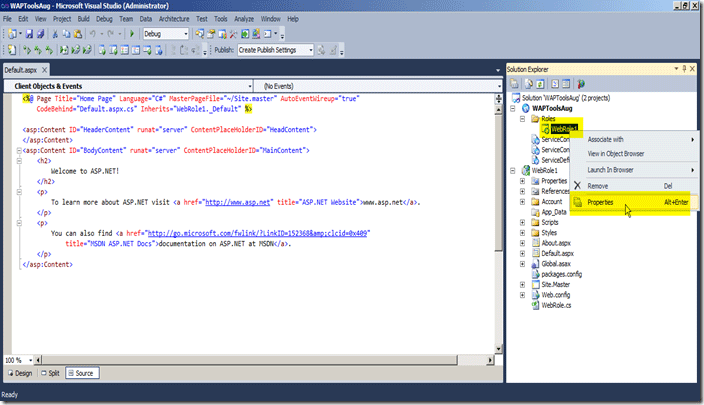Click the icon right of Debug dropdown
This screenshot has width=704, height=405.
coord(199,34)
